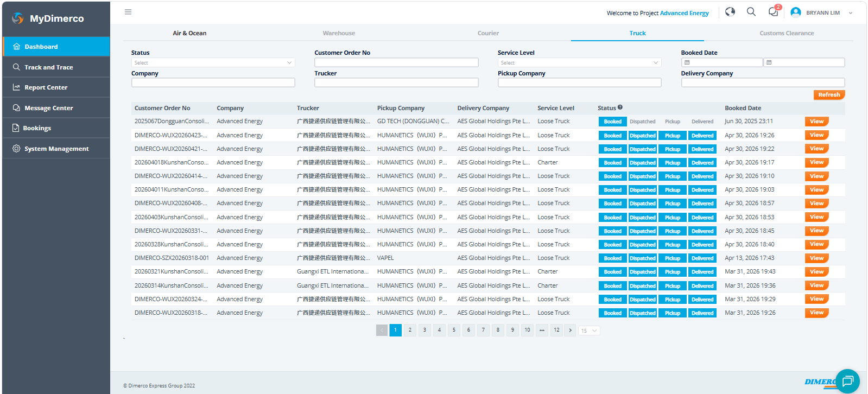Click the Trucker column header
Viewport: 868px width, 394px height.
pyautogui.click(x=308, y=108)
